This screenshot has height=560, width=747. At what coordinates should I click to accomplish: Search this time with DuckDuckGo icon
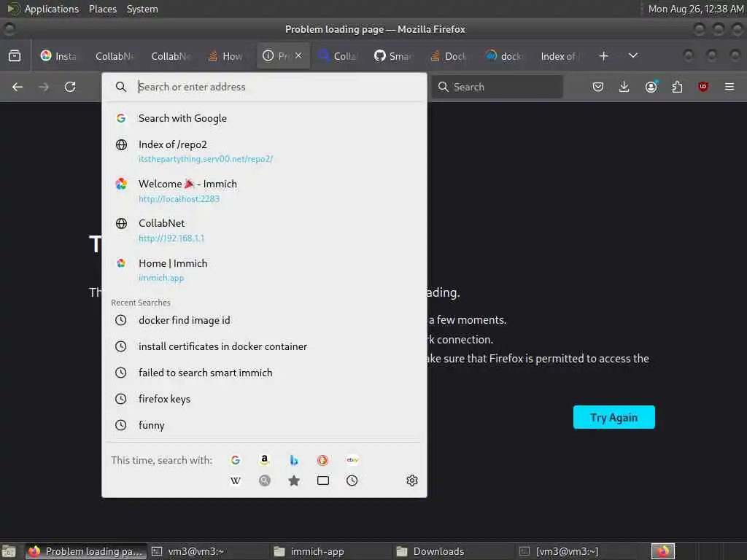(322, 460)
